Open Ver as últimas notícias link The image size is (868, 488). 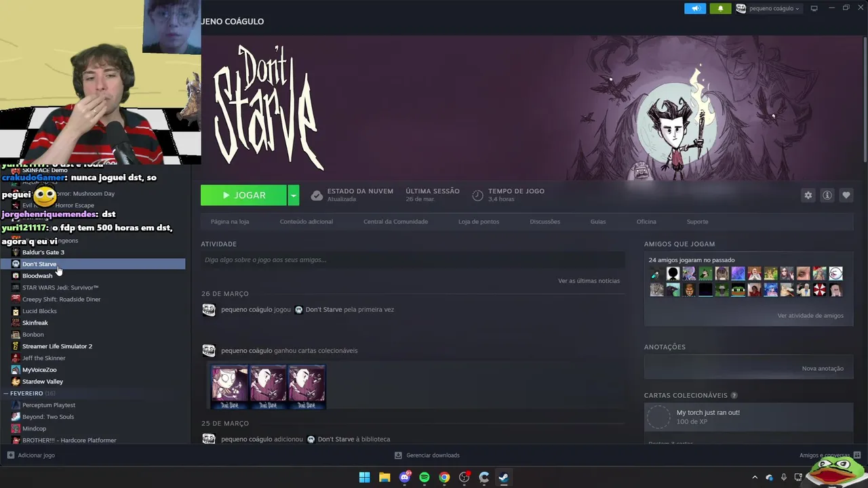[589, 281]
